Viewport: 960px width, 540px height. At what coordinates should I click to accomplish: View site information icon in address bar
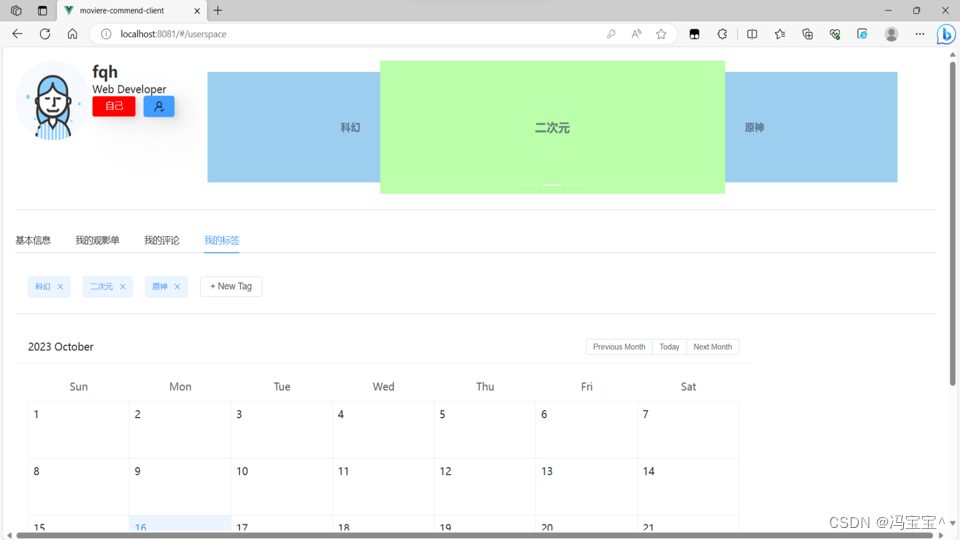tap(106, 34)
